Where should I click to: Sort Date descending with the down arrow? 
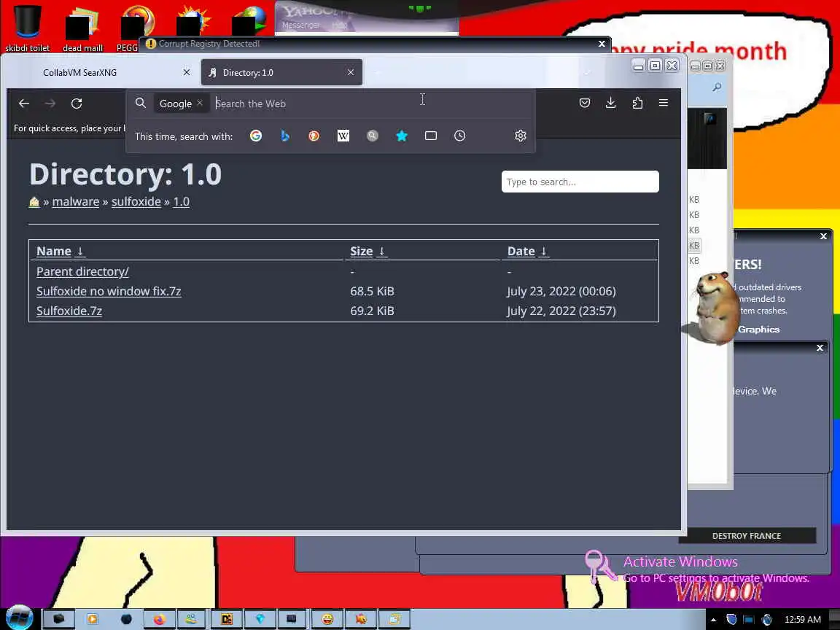coord(543,252)
